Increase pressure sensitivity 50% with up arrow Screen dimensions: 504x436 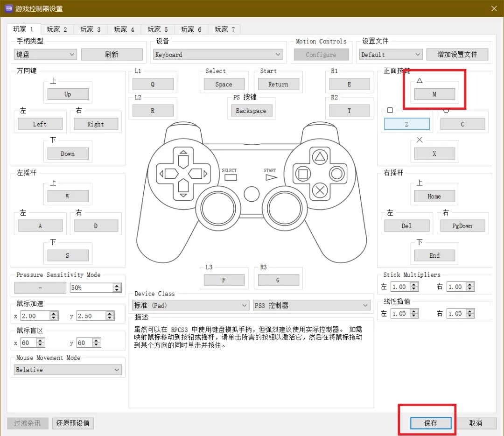click(117, 286)
